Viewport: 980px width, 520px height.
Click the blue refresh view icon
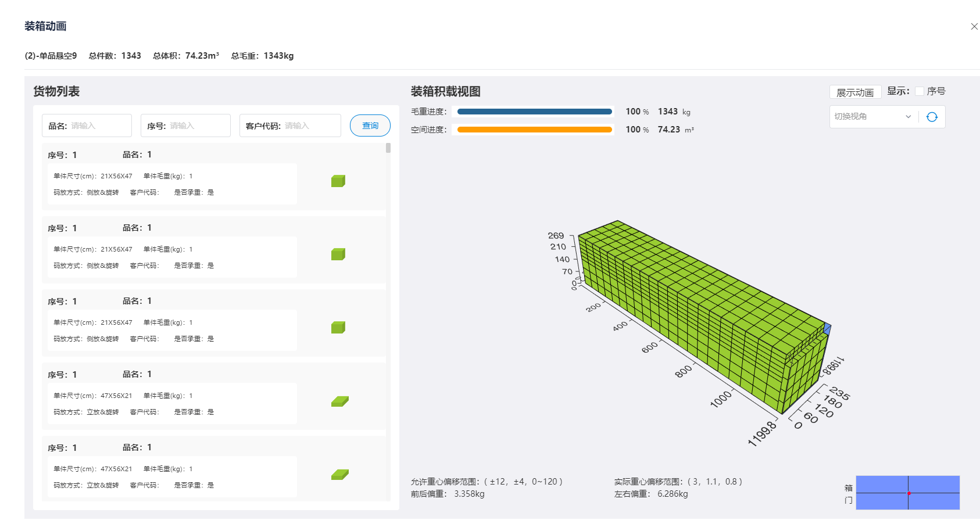tap(932, 117)
